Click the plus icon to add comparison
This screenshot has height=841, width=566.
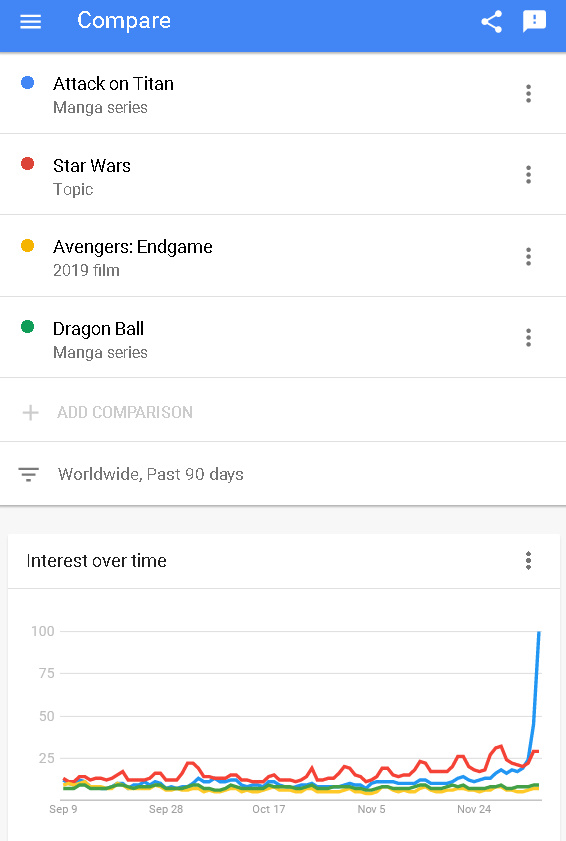pyautogui.click(x=31, y=412)
